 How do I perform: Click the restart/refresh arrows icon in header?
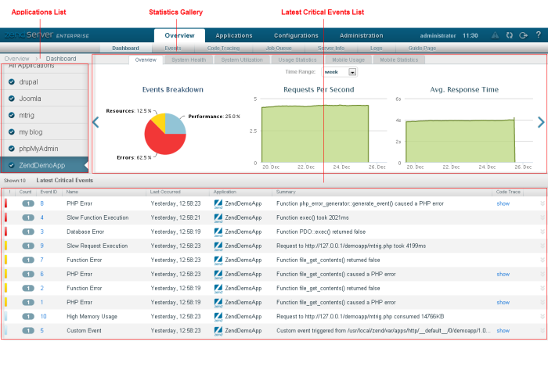(510, 35)
